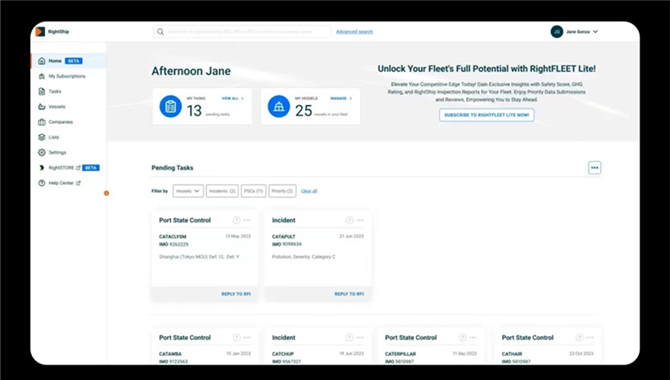Click priority icon on CATHAIR card
Screen dimensions: 670x380
(x=579, y=338)
